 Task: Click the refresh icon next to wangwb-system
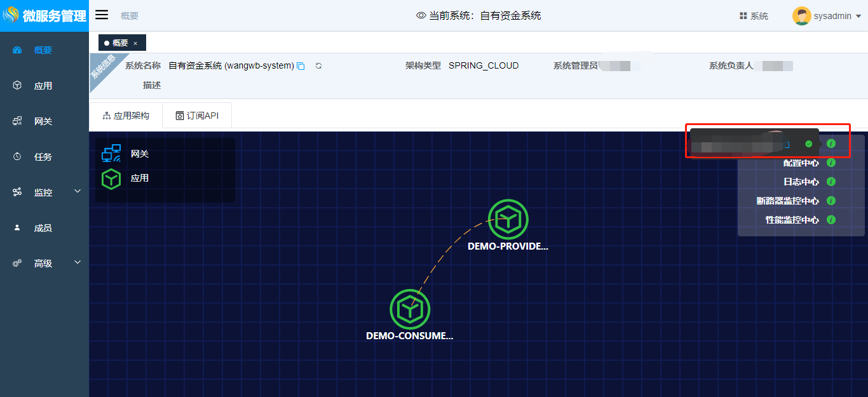coord(319,66)
